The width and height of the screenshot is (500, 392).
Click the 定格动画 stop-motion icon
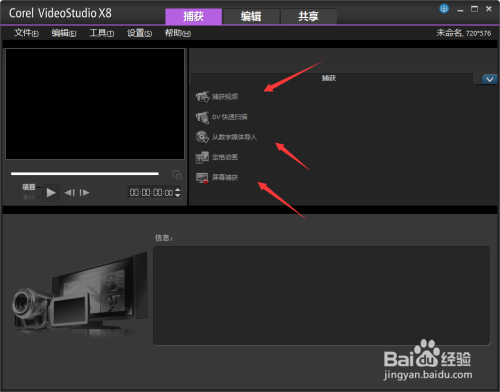tap(202, 157)
